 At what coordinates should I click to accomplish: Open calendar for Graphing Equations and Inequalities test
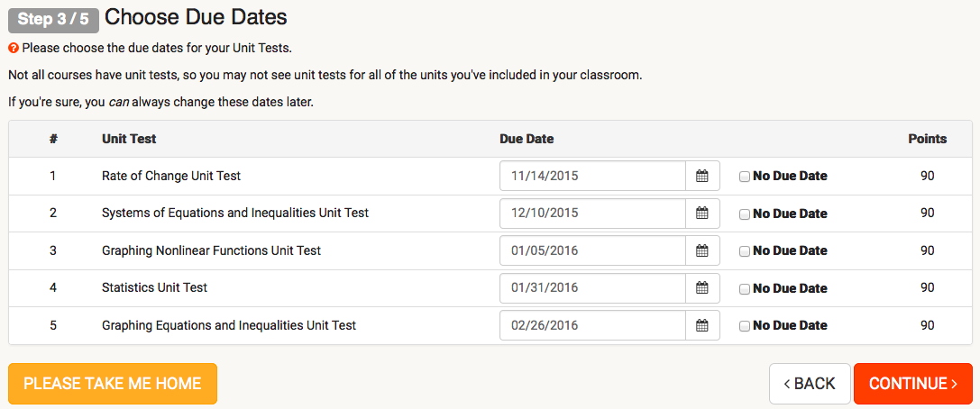pos(702,325)
